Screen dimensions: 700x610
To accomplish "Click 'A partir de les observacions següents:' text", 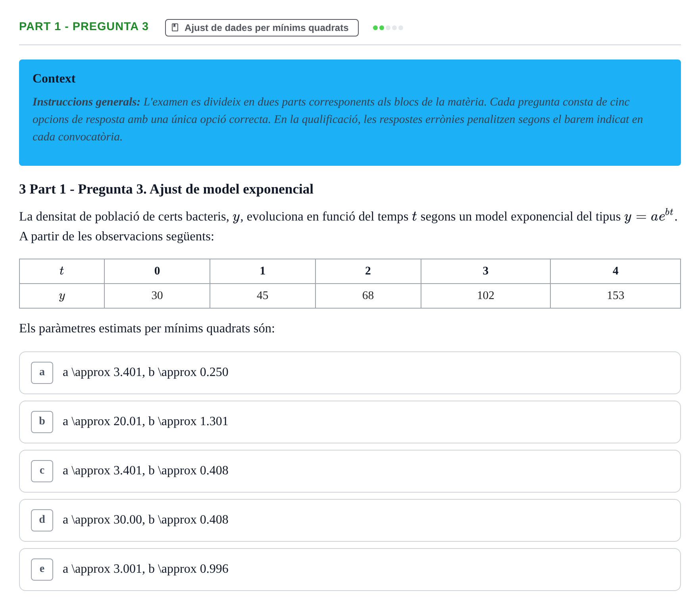I will (117, 236).
